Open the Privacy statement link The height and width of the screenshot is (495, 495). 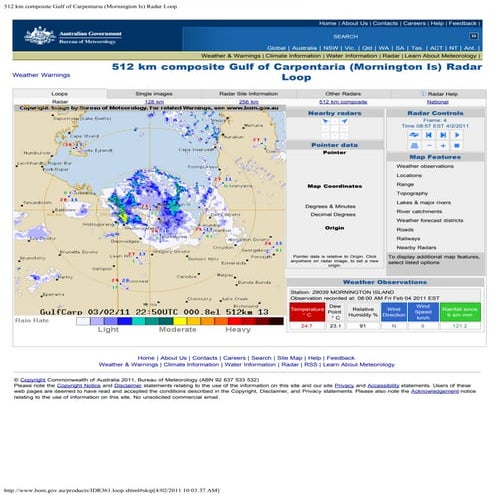344,386
